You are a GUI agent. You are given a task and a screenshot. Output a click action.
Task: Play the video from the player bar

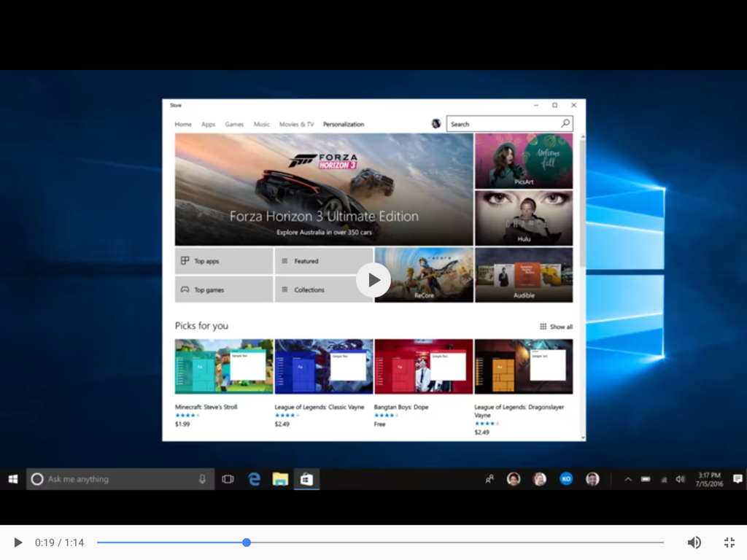click(x=18, y=542)
